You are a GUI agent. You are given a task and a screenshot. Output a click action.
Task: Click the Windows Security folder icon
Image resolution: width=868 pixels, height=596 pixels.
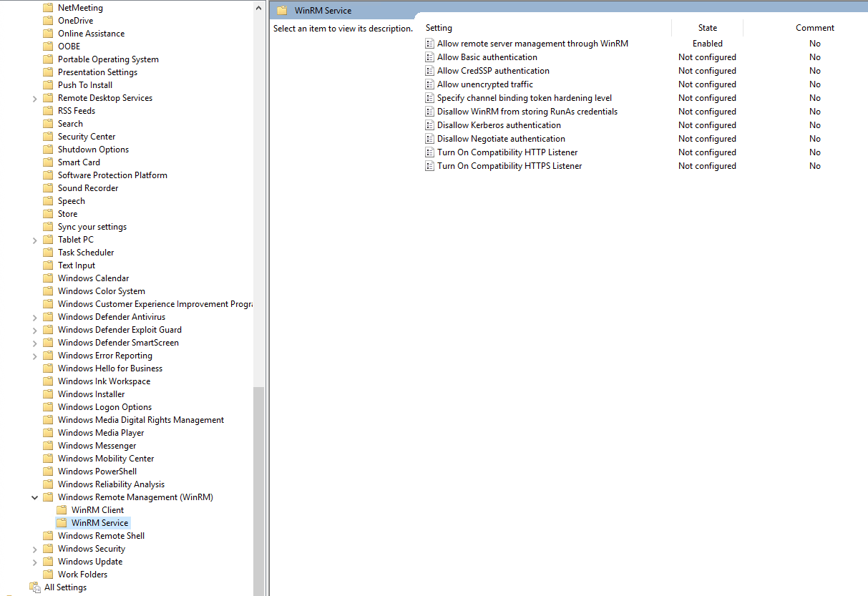(x=48, y=549)
